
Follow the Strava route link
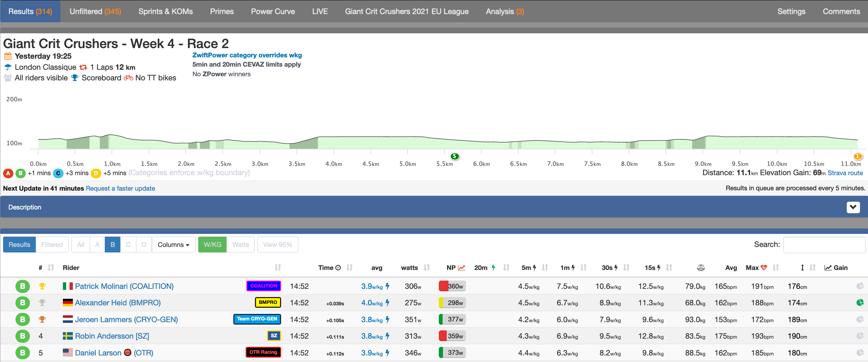tap(845, 173)
